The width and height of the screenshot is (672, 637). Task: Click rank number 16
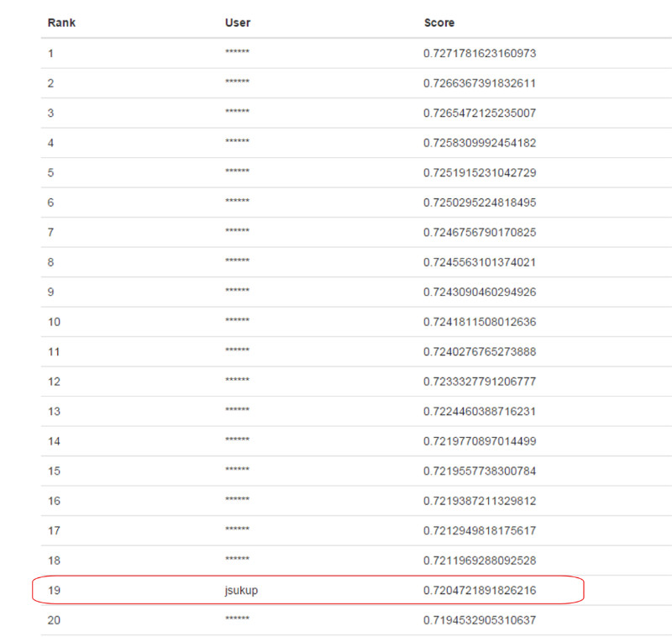click(x=54, y=501)
